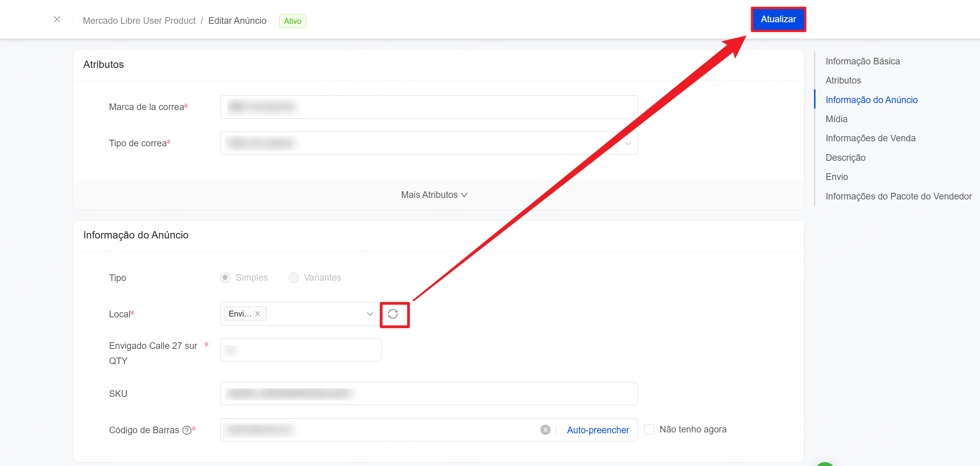Close the editor with the X icon

coord(57,20)
